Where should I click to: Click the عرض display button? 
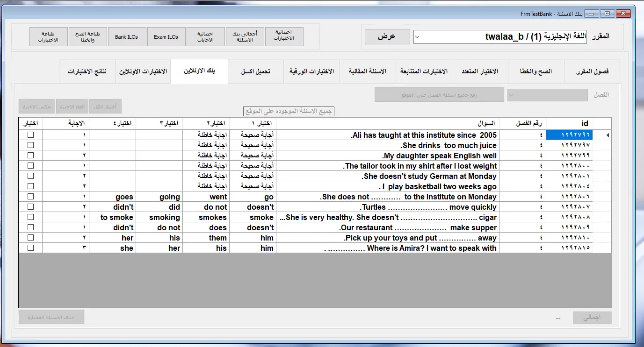tap(387, 37)
